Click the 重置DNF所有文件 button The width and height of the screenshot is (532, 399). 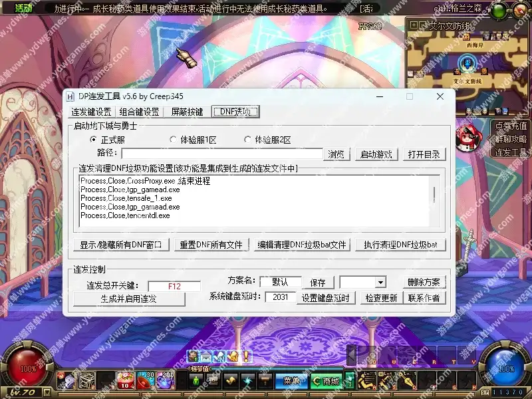(211, 245)
